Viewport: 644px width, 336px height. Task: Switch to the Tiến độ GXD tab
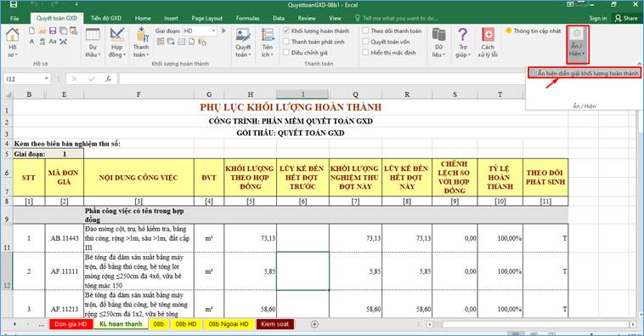pos(105,18)
